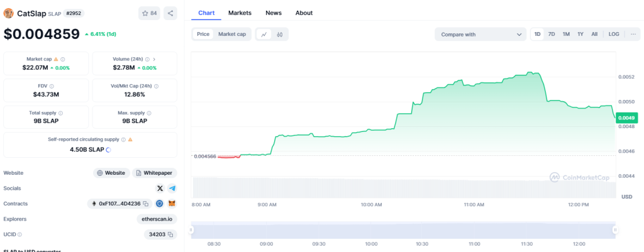
Task: Open the Chart tab
Action: [x=206, y=13]
